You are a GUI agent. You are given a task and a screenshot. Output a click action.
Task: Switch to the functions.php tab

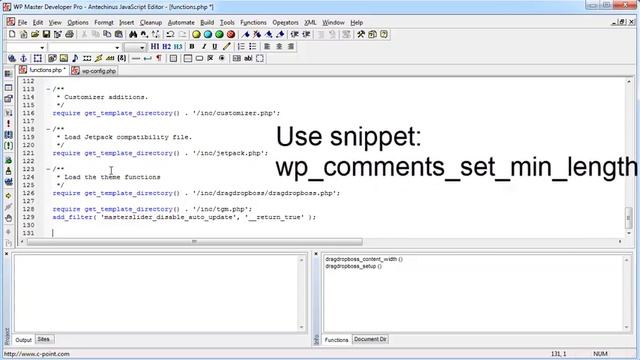pos(42,70)
